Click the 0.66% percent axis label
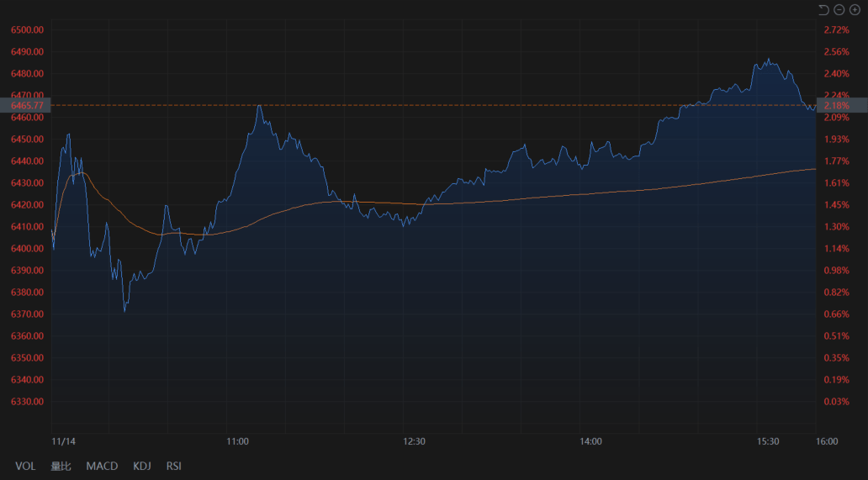This screenshot has width=868, height=480. pos(836,314)
